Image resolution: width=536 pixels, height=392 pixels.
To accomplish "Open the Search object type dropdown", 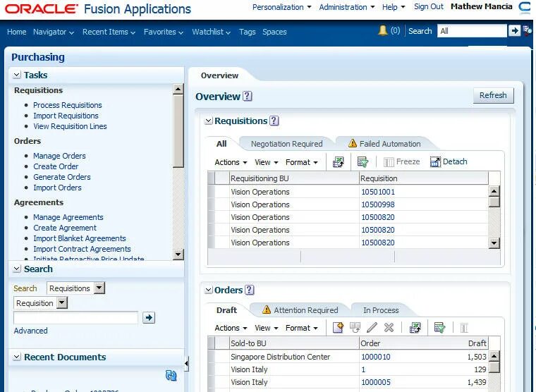I will (99, 288).
